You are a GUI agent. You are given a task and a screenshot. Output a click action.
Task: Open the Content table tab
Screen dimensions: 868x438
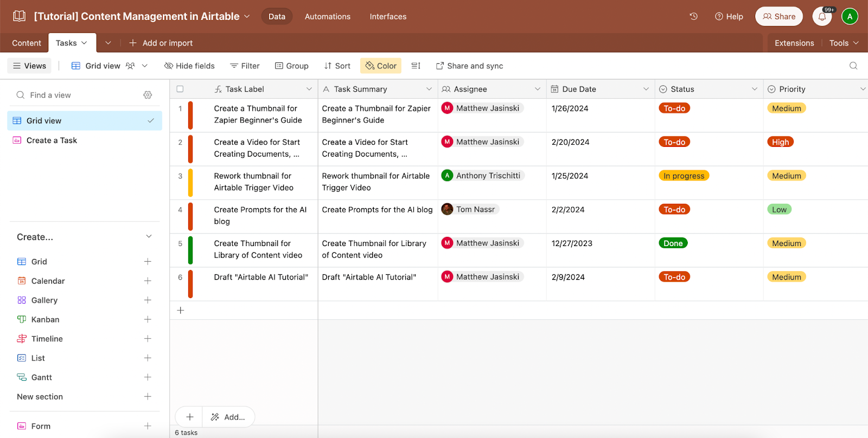click(27, 43)
